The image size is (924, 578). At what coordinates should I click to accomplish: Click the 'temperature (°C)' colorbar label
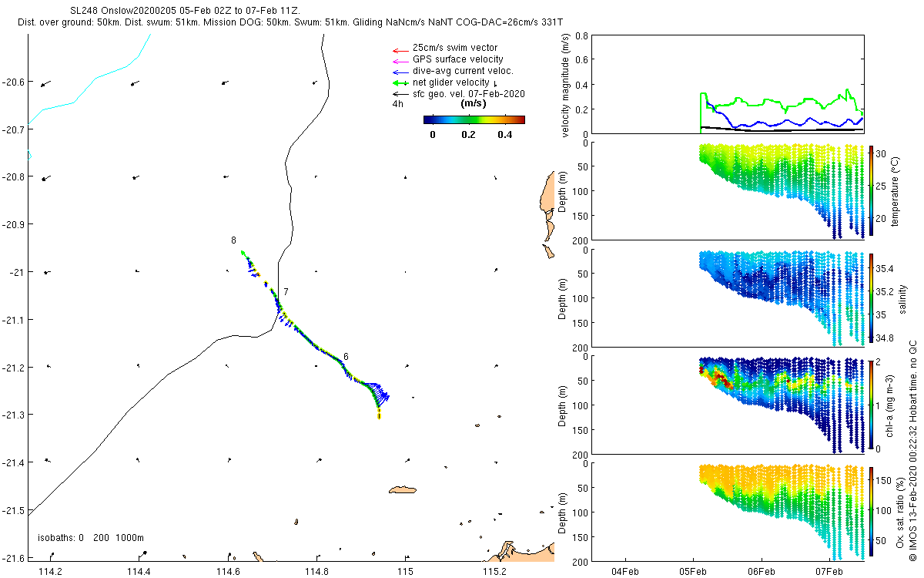coord(896,191)
